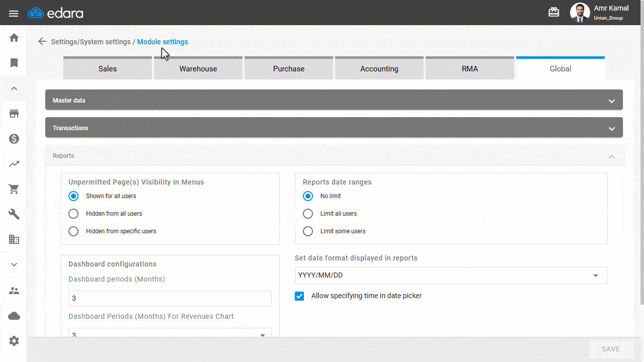Click the gift box icon in top bar
Image resolution: width=644 pixels, height=362 pixels.
click(x=554, y=12)
